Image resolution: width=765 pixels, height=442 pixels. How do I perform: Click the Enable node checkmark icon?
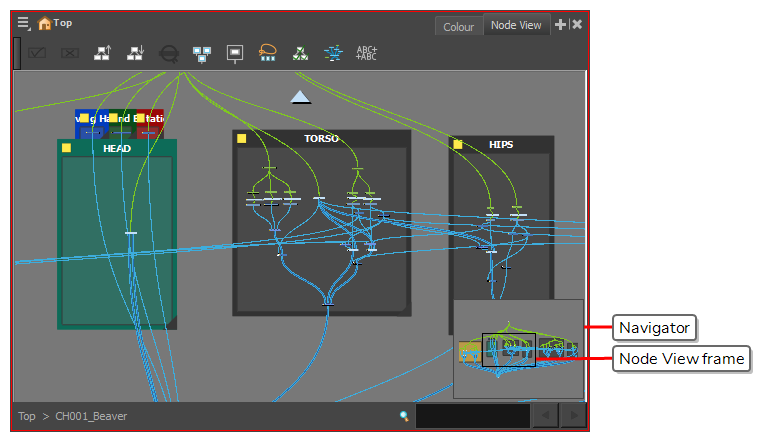point(37,53)
